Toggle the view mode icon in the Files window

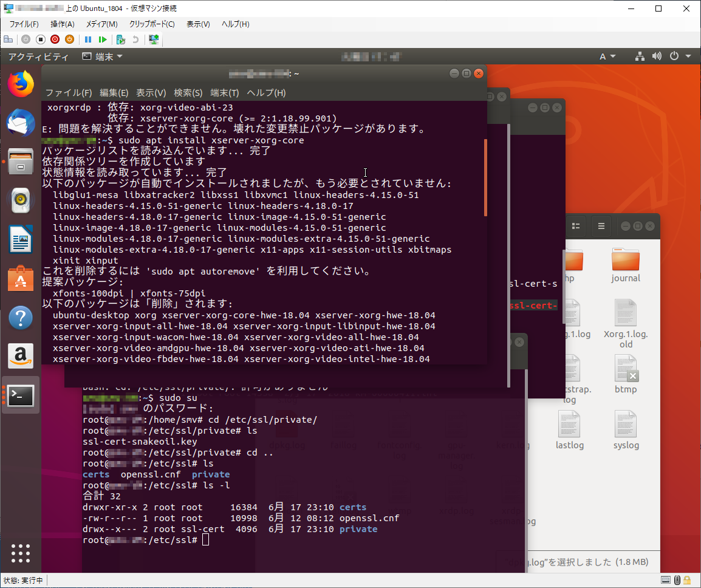click(x=576, y=226)
